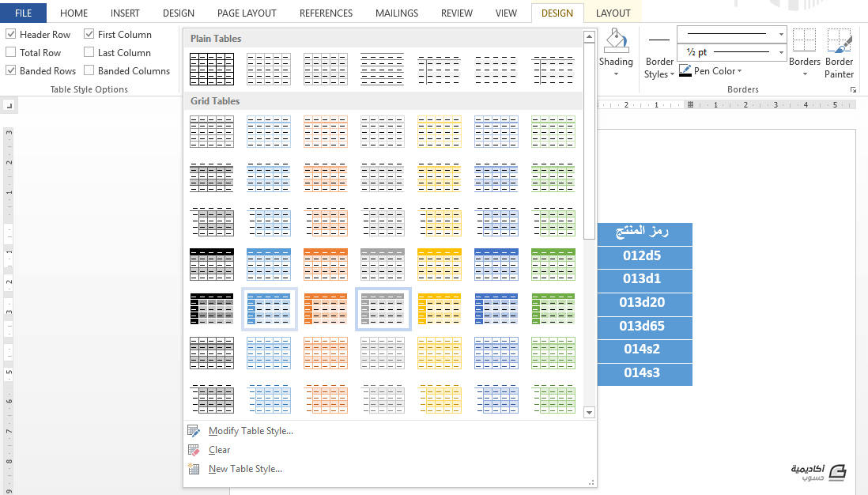
Task: Switch to the VIEW tab
Action: [506, 13]
